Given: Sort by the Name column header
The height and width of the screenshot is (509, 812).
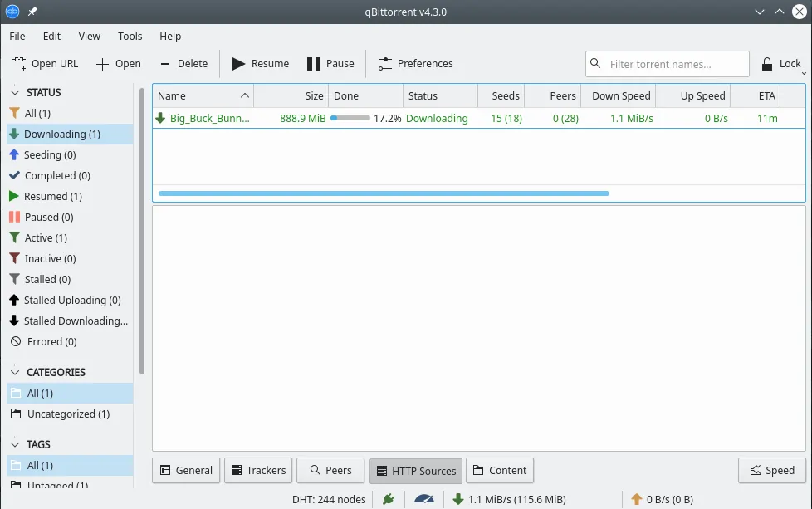Looking at the screenshot, I should pyautogui.click(x=203, y=95).
